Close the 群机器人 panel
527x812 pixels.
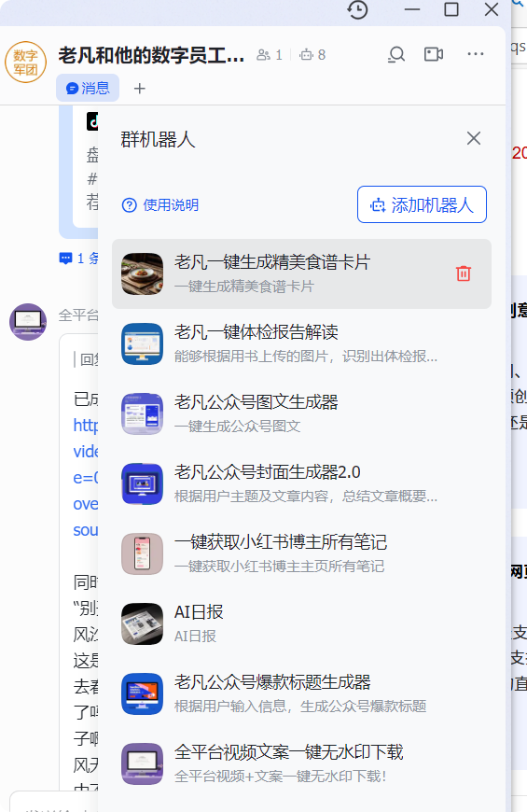point(474,138)
